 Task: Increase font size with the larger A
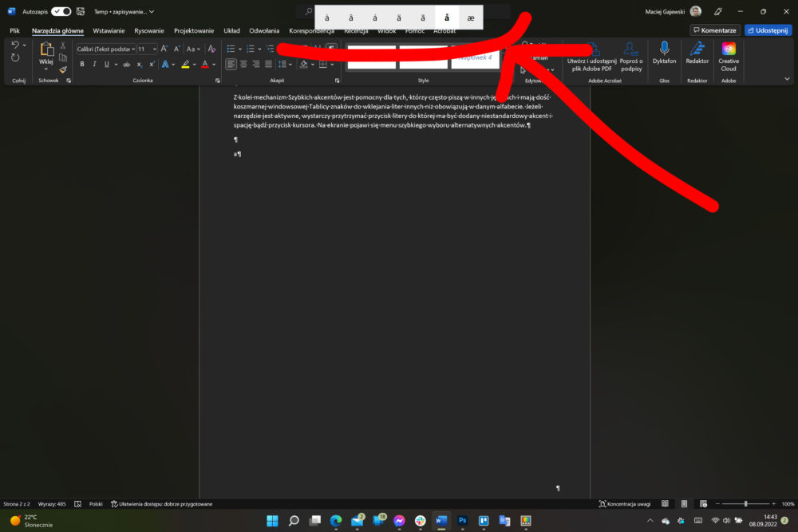[164, 49]
